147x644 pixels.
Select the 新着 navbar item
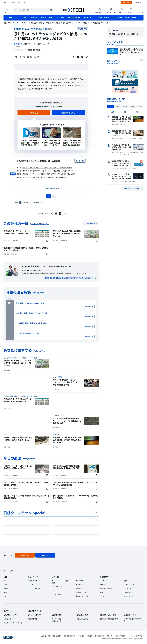[11, 18]
